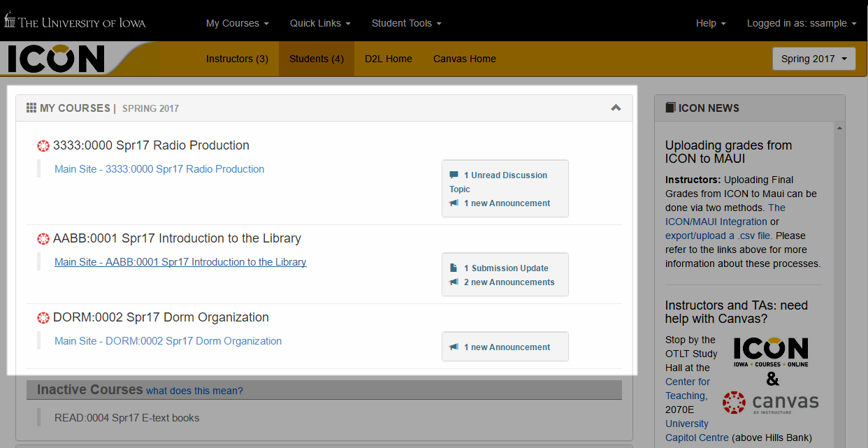
Task: Click 1 Submission Update link
Action: tap(506, 268)
